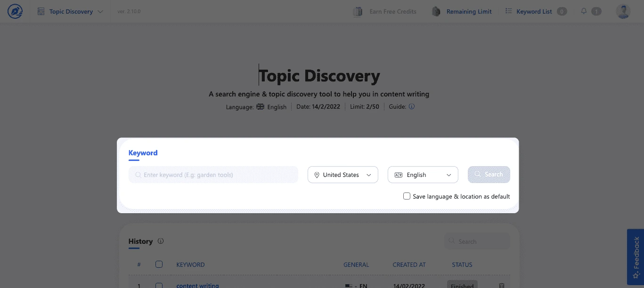
Task: Open the Topic Discovery module dropdown
Action: point(70,11)
